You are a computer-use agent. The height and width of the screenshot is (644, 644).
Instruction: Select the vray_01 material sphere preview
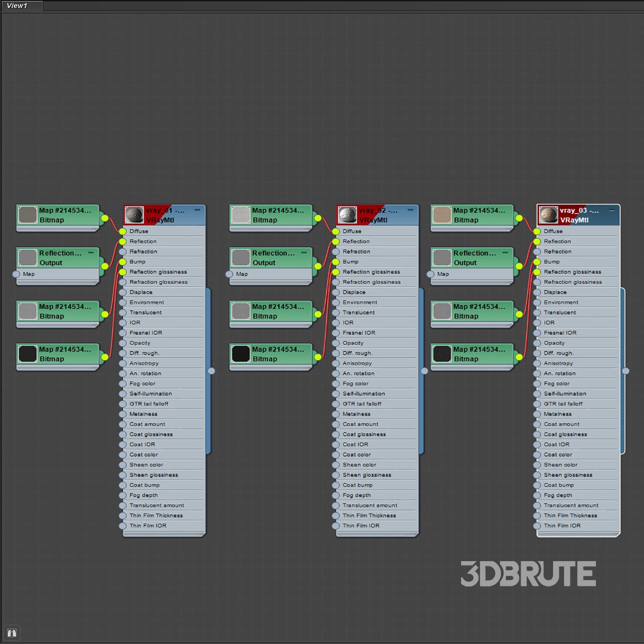coord(134,215)
